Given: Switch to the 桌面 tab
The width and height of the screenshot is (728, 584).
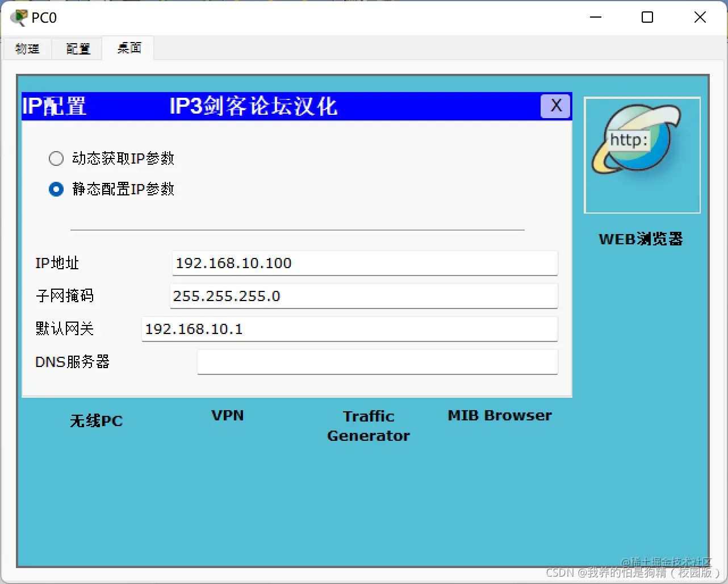Looking at the screenshot, I should 129,48.
